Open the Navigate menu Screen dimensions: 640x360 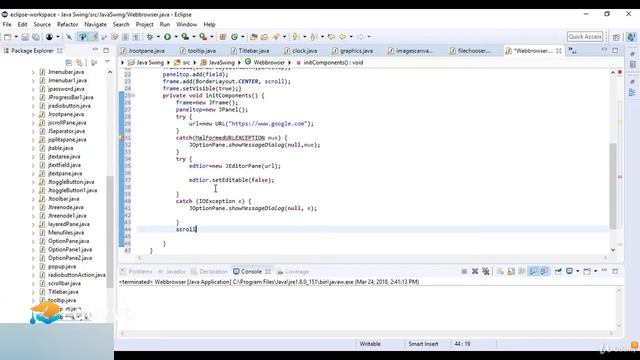pos(95,24)
